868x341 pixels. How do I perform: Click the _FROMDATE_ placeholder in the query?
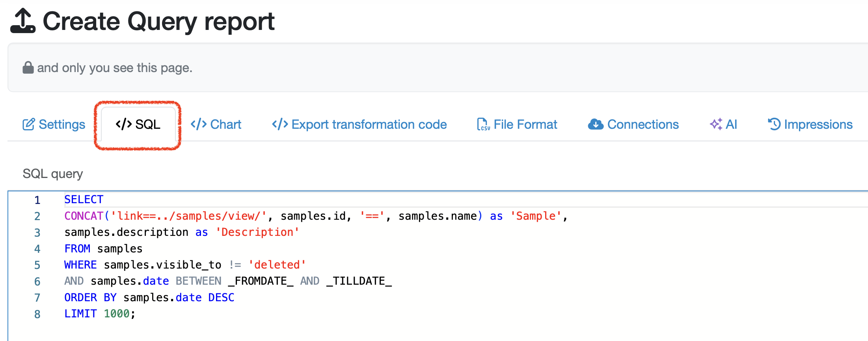tap(261, 281)
